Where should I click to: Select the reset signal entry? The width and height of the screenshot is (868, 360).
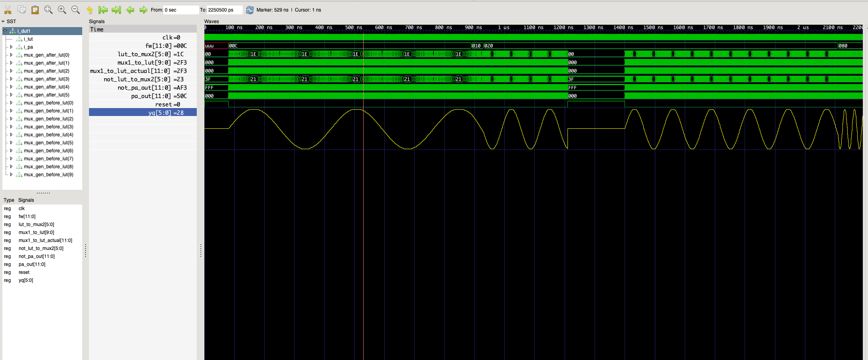pos(24,272)
